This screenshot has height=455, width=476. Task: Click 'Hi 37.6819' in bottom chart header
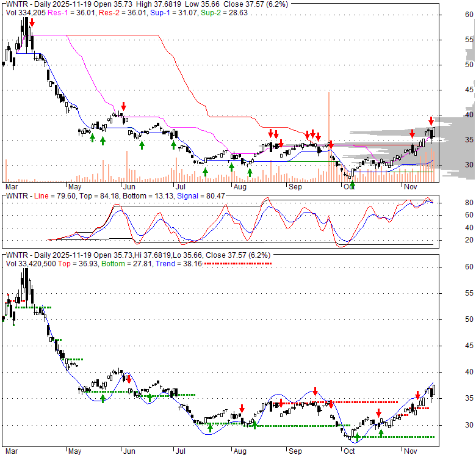(x=152, y=255)
